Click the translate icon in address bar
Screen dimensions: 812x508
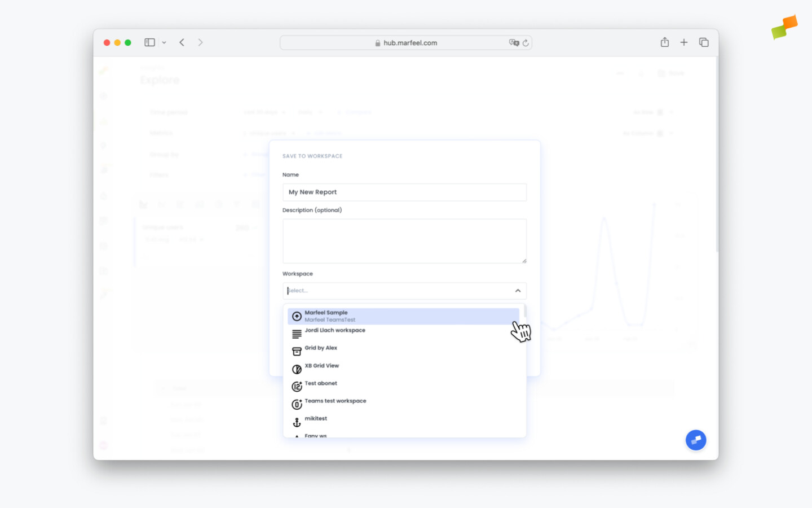(x=513, y=43)
